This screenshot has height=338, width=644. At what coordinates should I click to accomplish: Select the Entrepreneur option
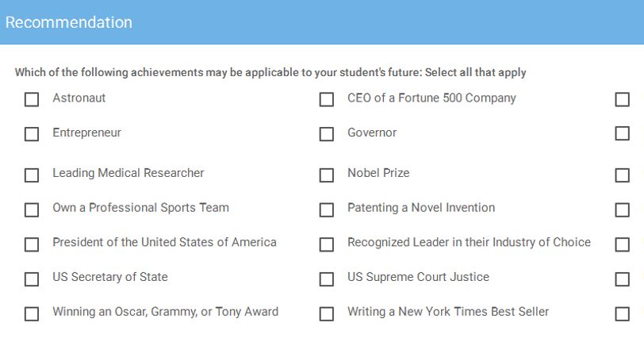[32, 134]
